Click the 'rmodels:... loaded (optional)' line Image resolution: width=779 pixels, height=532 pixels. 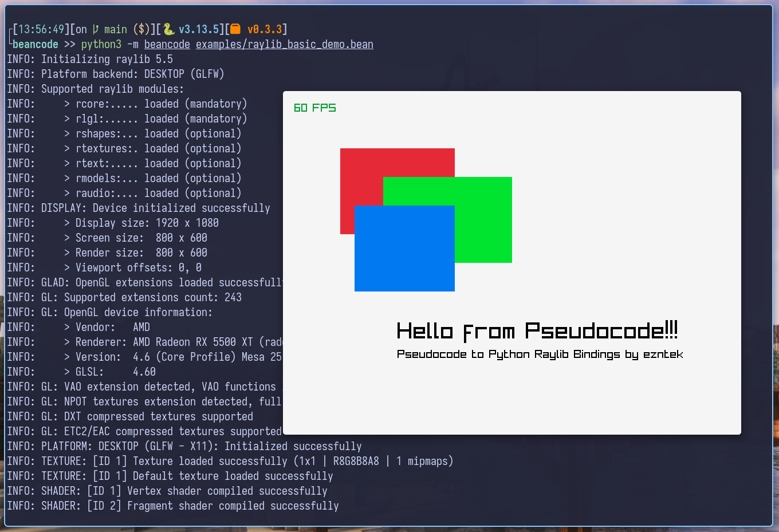(124, 178)
